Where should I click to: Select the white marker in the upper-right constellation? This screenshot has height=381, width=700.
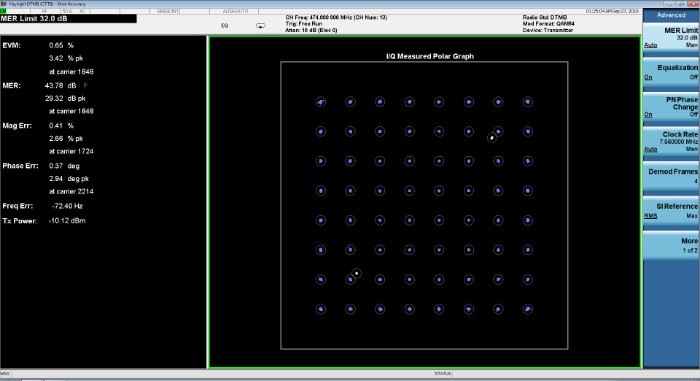492,138
